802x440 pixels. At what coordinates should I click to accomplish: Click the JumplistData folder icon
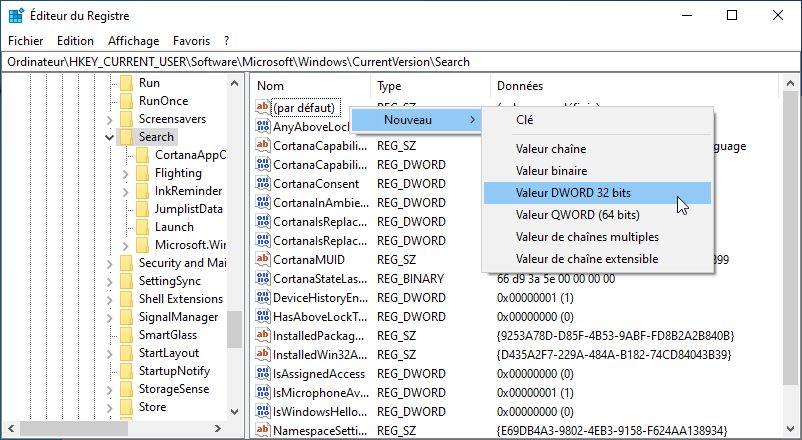[143, 209]
